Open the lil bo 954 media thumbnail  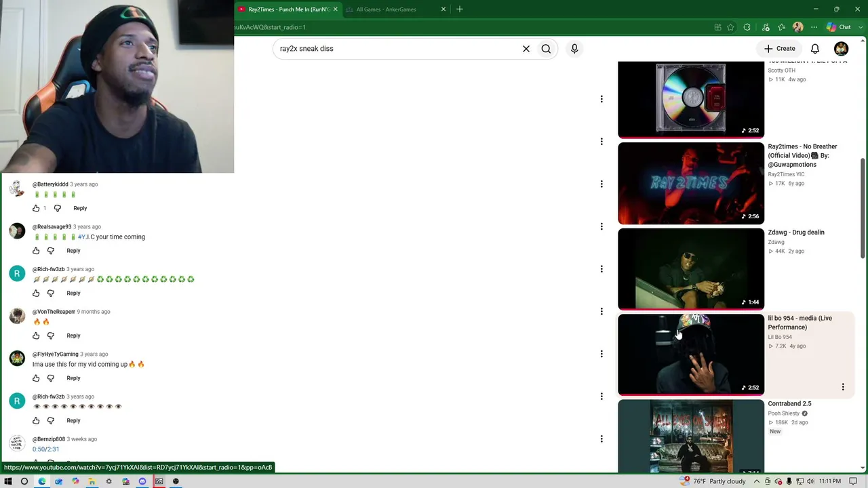click(690, 354)
